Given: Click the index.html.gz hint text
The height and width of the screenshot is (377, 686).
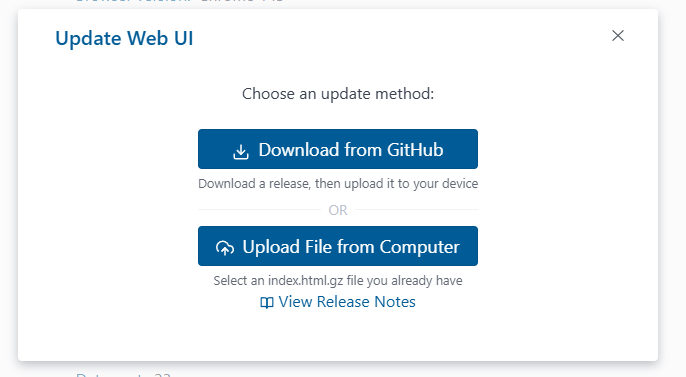Looking at the screenshot, I should pos(338,281).
